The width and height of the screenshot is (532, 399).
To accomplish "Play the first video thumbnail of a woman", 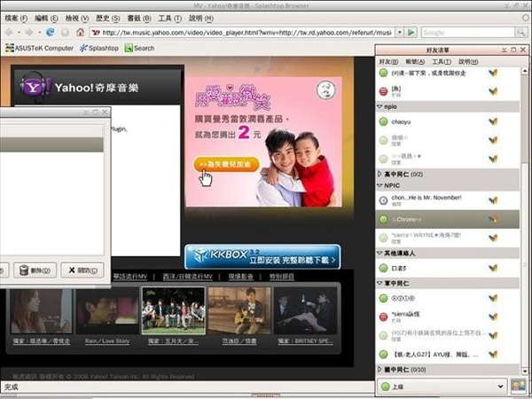I will click(x=41, y=310).
